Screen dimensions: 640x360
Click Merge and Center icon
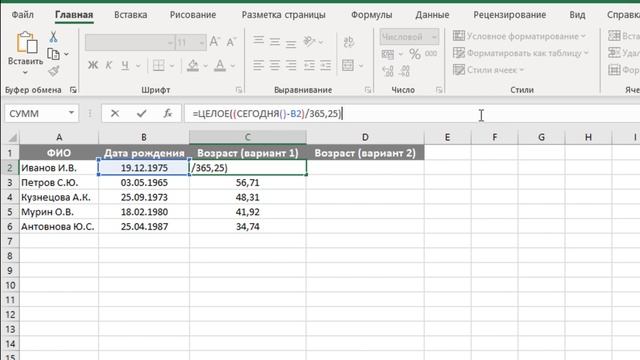pos(348,65)
